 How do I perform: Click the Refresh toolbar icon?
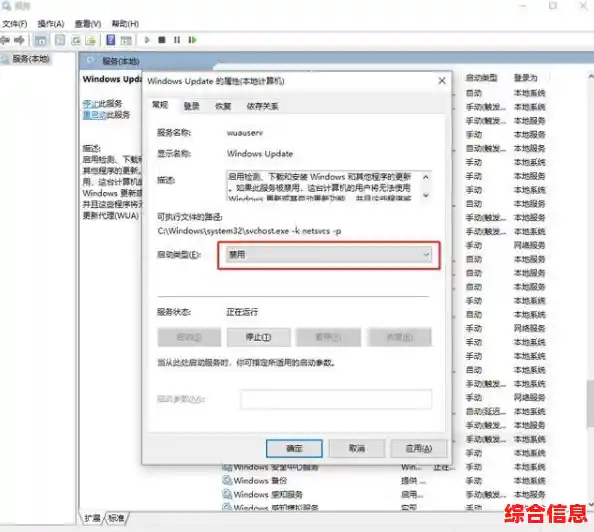click(76, 40)
